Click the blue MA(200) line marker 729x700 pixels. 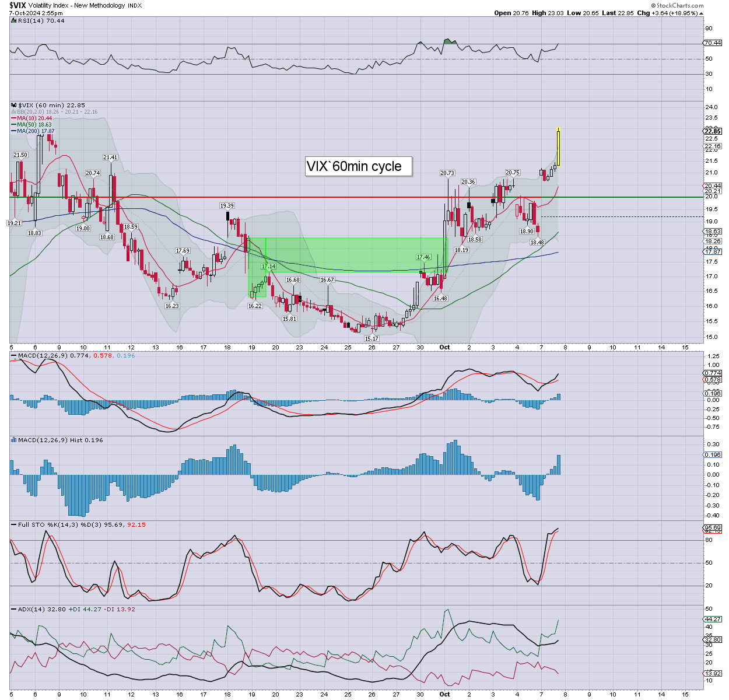tap(13, 131)
